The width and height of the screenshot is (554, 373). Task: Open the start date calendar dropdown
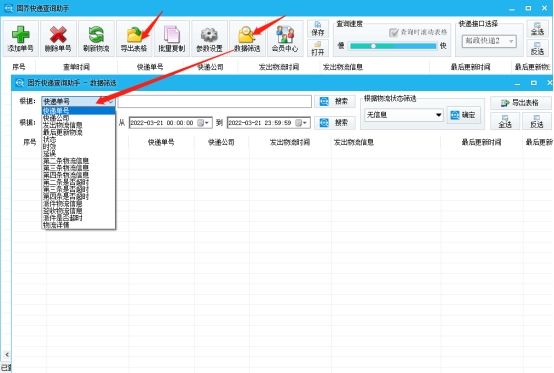tap(203, 123)
